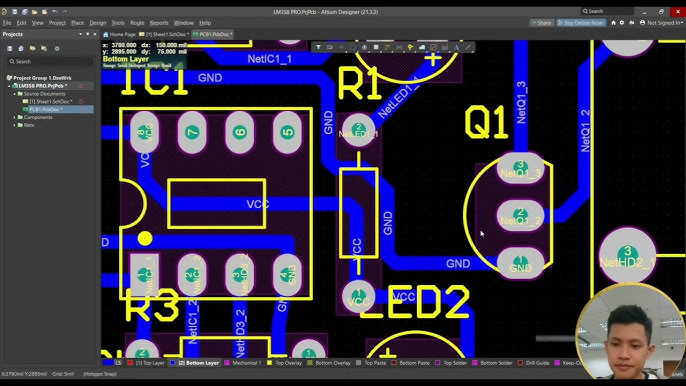686x386 pixels.
Task: Select the interactive routing tool
Action: click(388, 47)
